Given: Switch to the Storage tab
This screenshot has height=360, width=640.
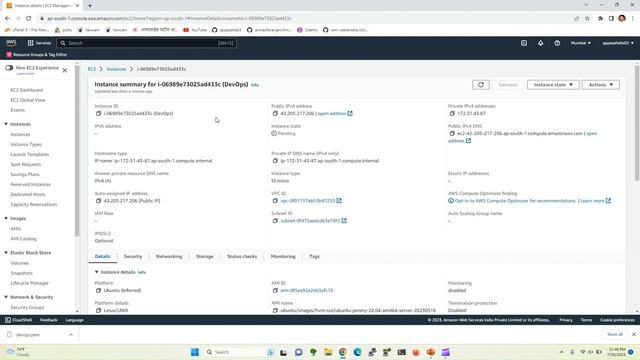Looking at the screenshot, I should [x=204, y=256].
